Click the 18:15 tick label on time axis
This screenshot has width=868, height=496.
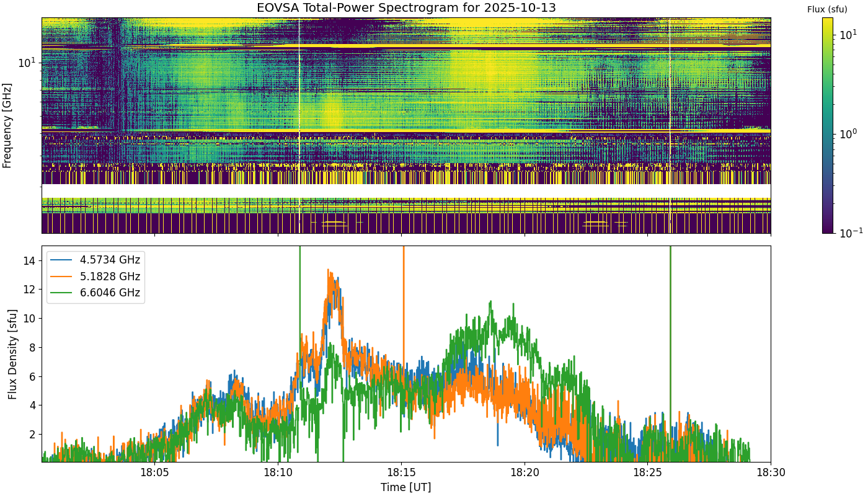pyautogui.click(x=401, y=474)
